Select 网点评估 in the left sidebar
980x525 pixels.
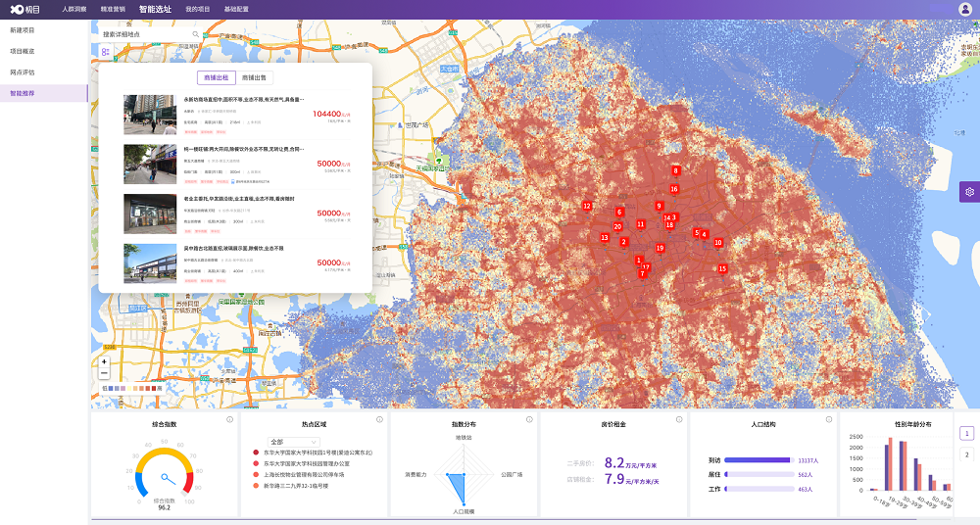[x=23, y=72]
